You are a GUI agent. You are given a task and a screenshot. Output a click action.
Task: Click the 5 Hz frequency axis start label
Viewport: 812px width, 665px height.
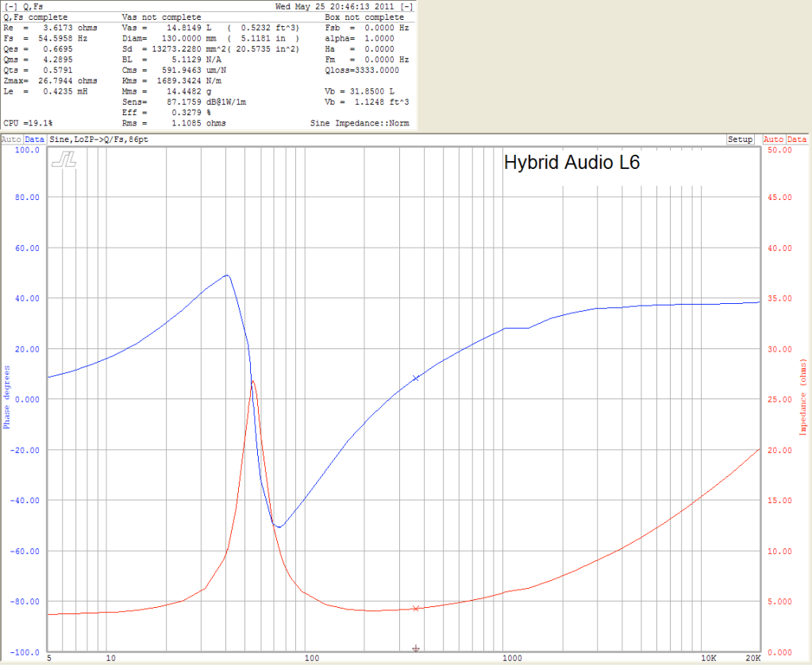click(x=49, y=659)
